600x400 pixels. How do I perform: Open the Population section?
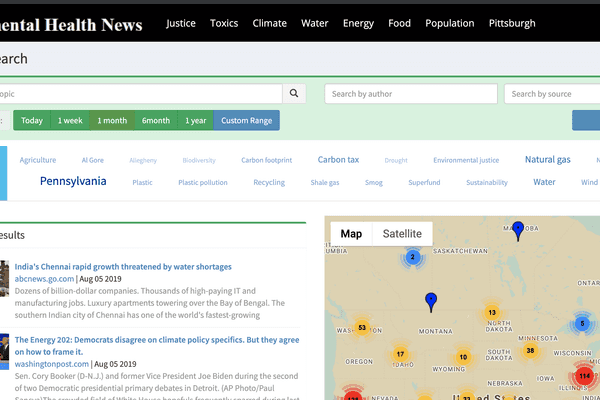point(450,23)
